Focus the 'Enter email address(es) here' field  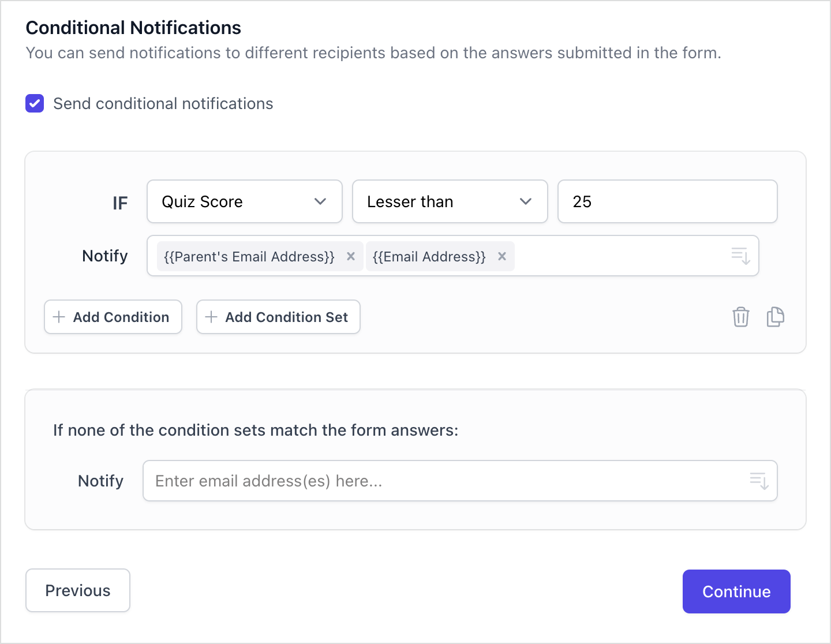(x=444, y=481)
